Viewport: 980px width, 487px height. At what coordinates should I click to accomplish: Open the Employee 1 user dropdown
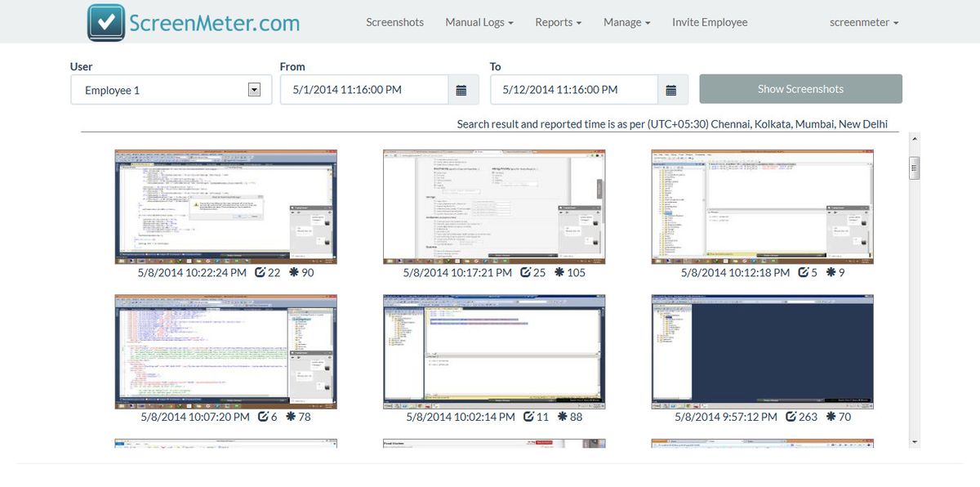170,90
